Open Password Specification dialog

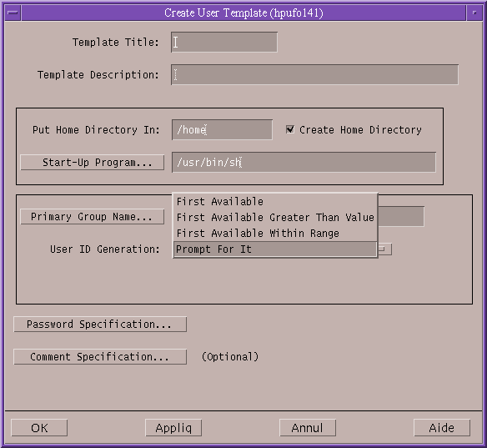[100, 325]
